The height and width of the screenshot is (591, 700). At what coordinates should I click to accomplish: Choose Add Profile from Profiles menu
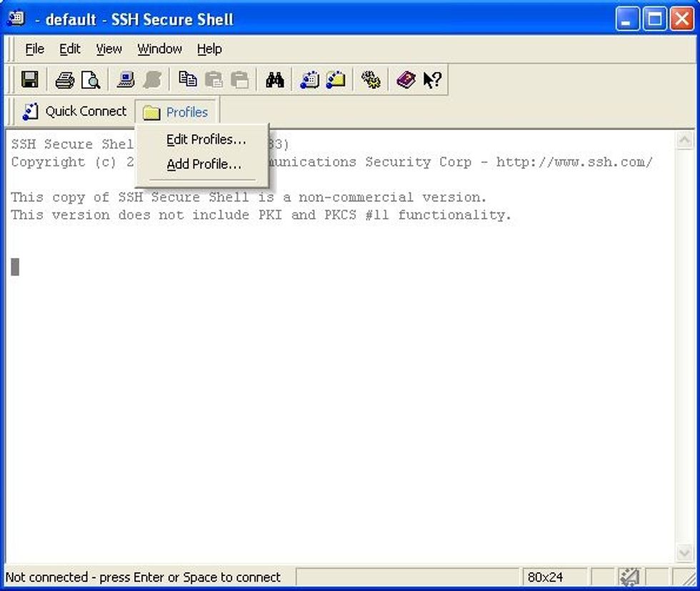[204, 164]
